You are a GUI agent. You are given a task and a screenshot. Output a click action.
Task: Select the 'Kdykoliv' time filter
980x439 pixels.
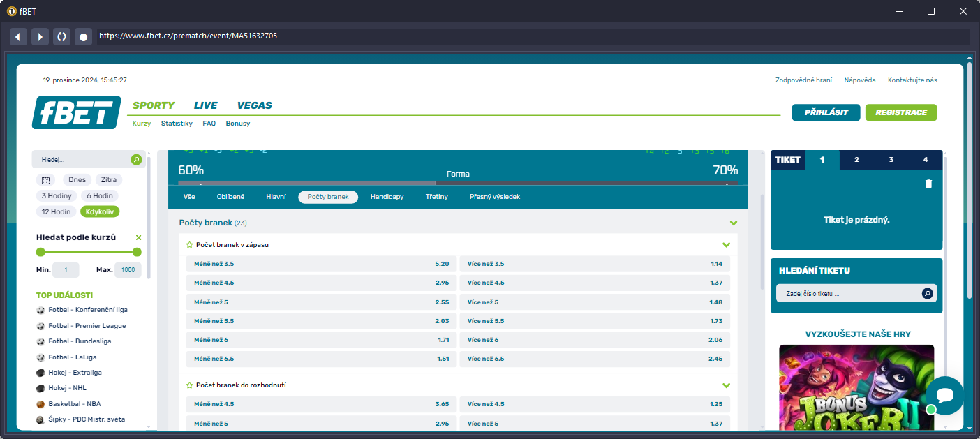101,212
